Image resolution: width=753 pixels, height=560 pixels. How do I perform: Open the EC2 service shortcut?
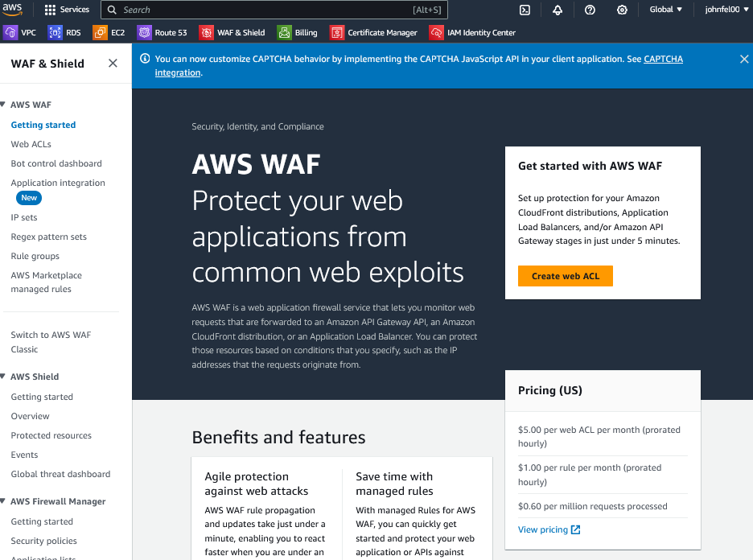pos(109,33)
